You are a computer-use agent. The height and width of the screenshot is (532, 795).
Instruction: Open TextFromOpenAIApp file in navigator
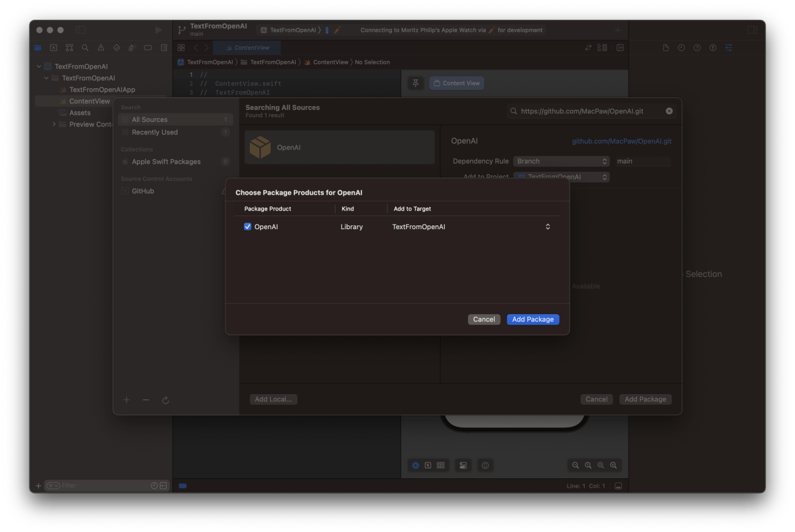[x=102, y=89]
